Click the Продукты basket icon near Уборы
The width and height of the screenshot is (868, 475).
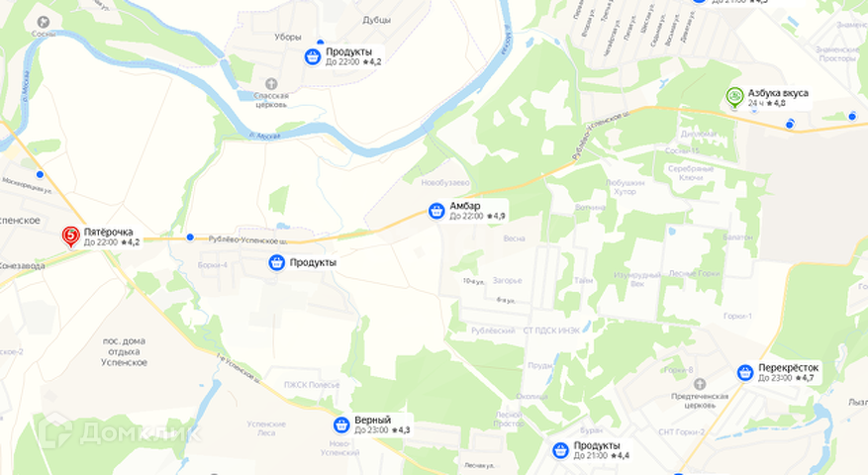click(x=313, y=56)
